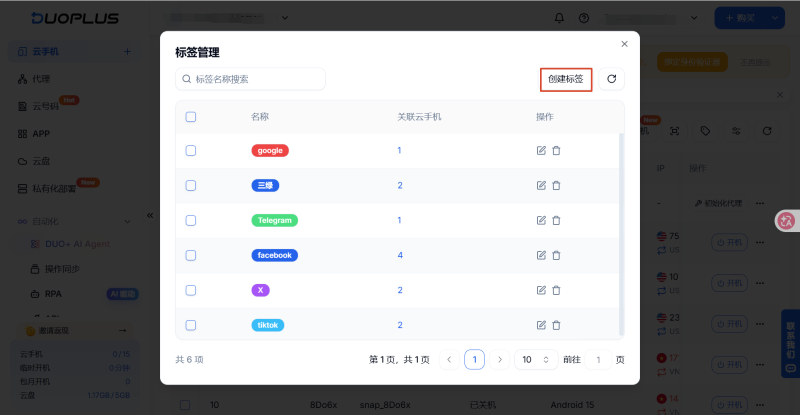Check the background row 10 checkbox
The height and width of the screenshot is (415, 800).
(185, 405)
